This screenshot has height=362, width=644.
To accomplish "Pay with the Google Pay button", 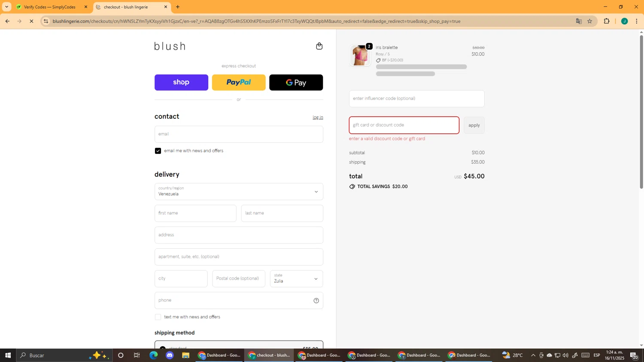I will click(x=296, y=82).
